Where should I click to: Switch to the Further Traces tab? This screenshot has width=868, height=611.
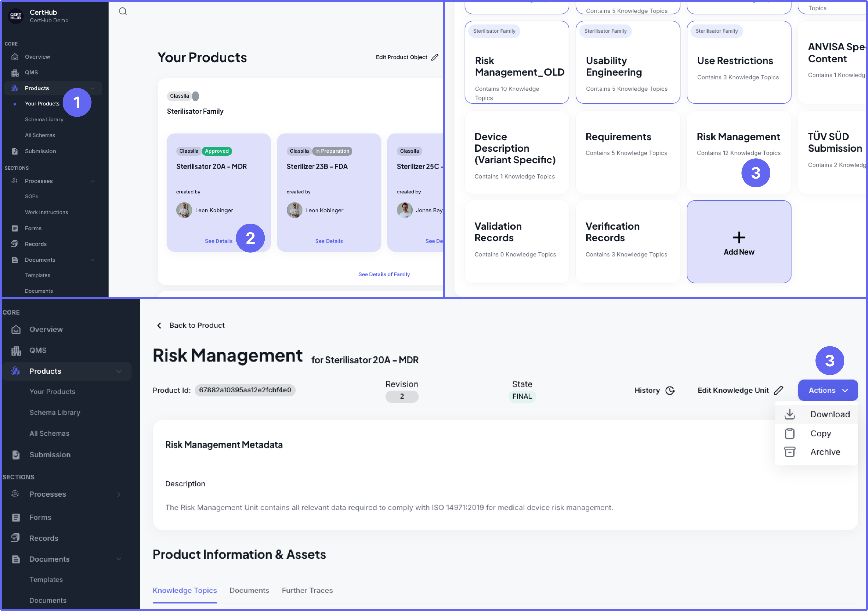(307, 590)
